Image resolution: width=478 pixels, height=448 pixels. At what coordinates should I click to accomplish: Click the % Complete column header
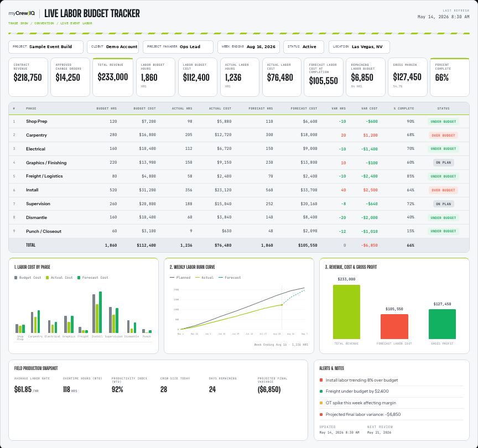pos(404,108)
